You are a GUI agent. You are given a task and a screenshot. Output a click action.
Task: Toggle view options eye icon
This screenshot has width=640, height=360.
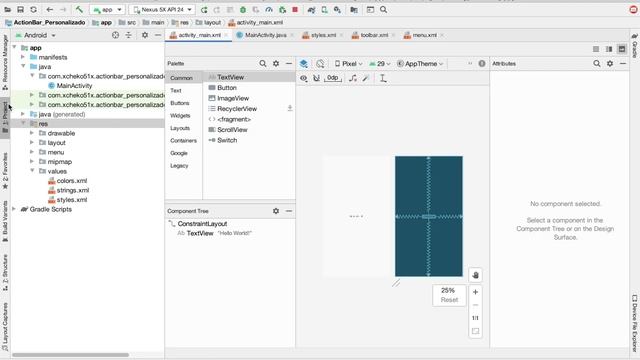click(304, 78)
